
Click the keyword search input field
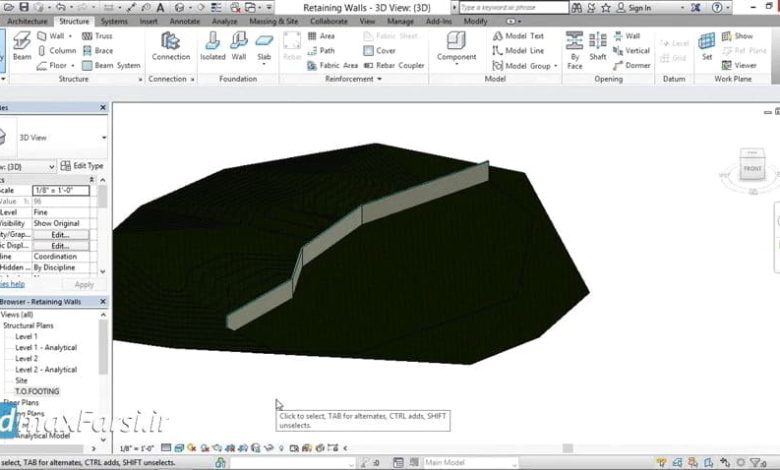click(512, 7)
